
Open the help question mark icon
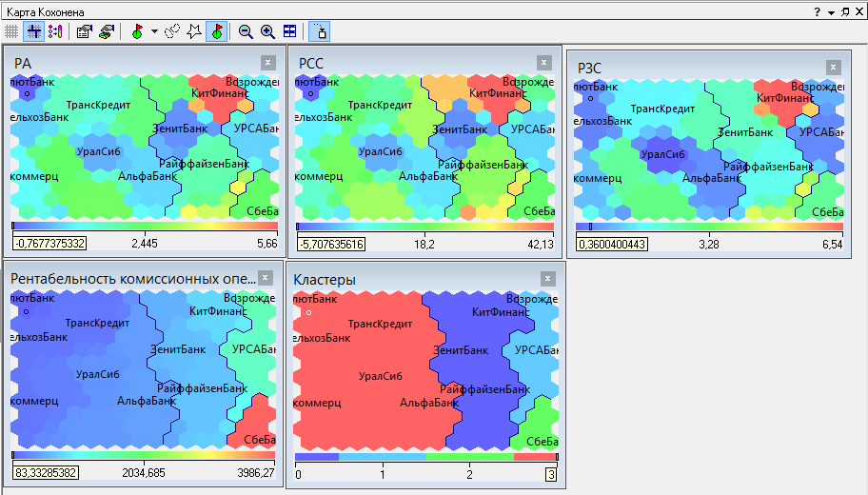point(817,11)
